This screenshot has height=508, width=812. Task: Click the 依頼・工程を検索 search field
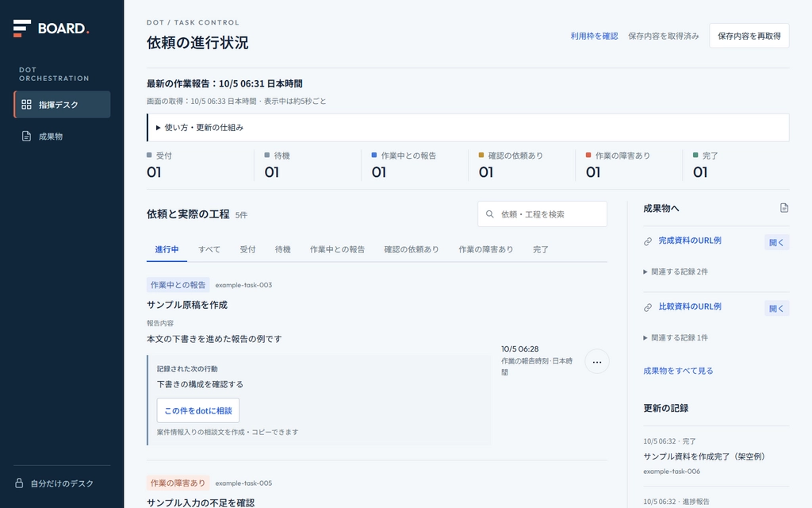(542, 214)
